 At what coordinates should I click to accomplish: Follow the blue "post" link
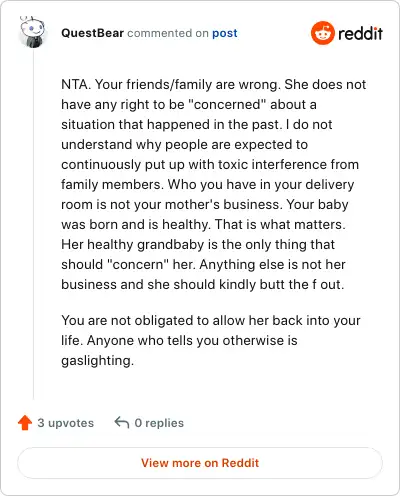[225, 33]
